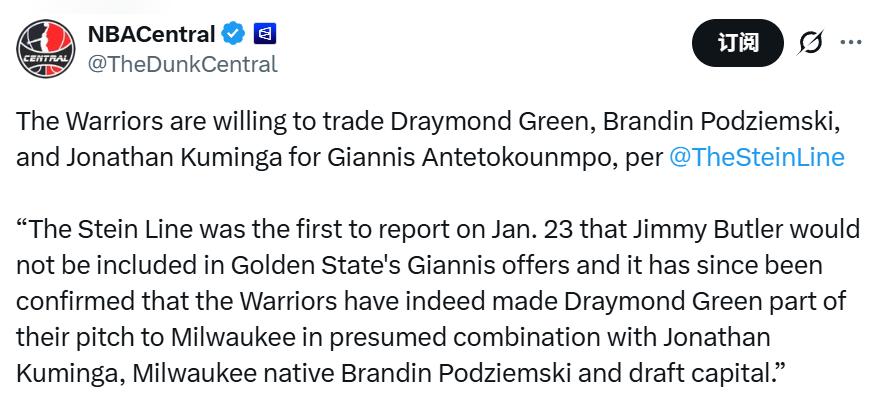Click the blue verified checkmark badge

coord(234,35)
